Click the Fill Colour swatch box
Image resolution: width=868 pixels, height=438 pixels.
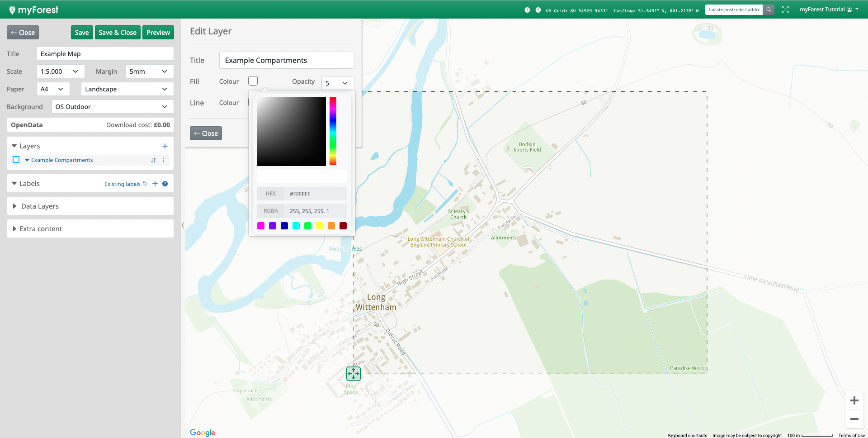pos(253,81)
